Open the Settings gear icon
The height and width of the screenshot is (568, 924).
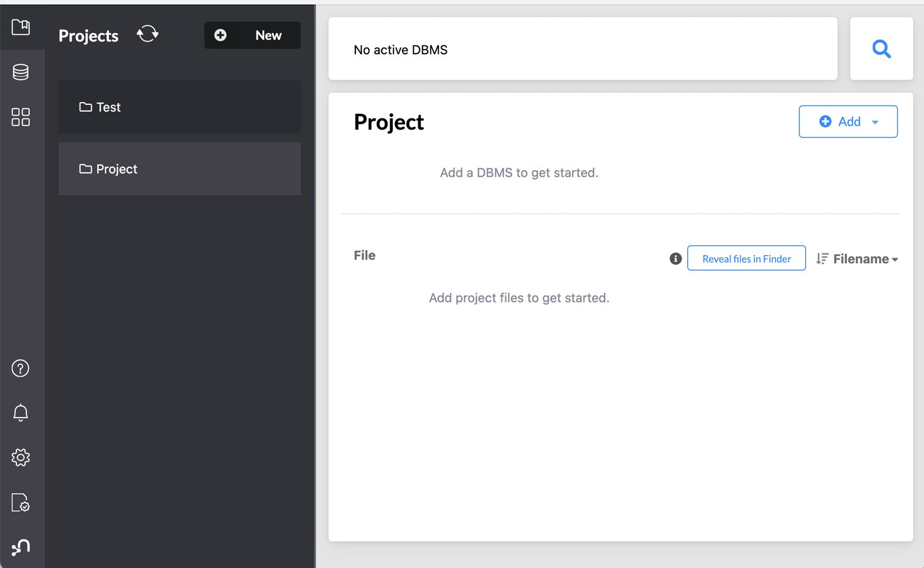[21, 457]
